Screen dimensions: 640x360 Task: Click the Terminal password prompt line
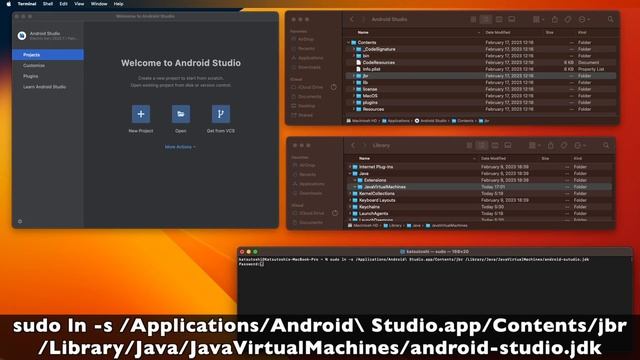[251, 264]
